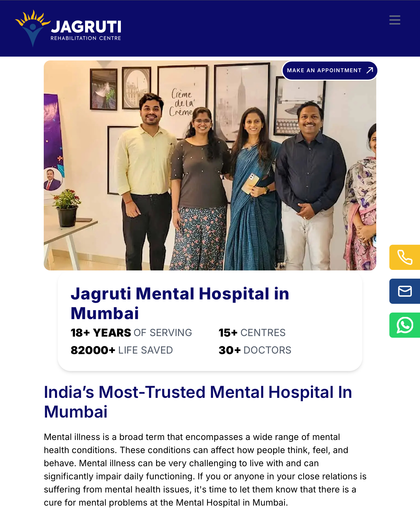Open the blue email envelope icon
The height and width of the screenshot is (522, 420).
[405, 291]
